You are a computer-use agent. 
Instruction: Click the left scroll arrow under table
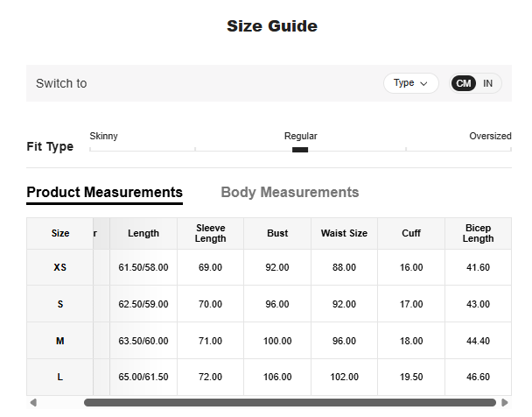click(33, 403)
